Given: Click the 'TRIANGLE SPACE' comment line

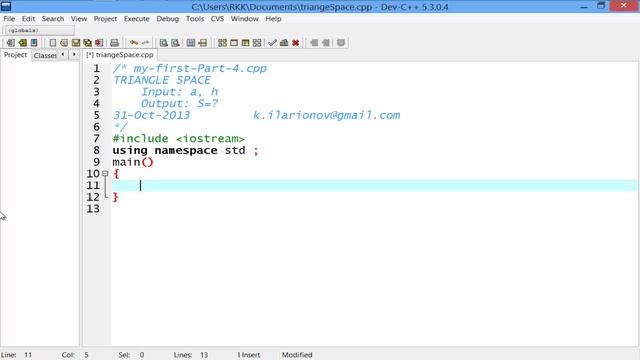Looking at the screenshot, I should coord(162,80).
